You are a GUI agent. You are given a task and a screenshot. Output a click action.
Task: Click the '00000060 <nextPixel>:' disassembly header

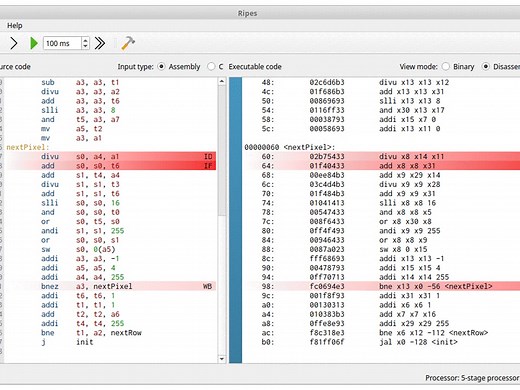click(x=290, y=147)
